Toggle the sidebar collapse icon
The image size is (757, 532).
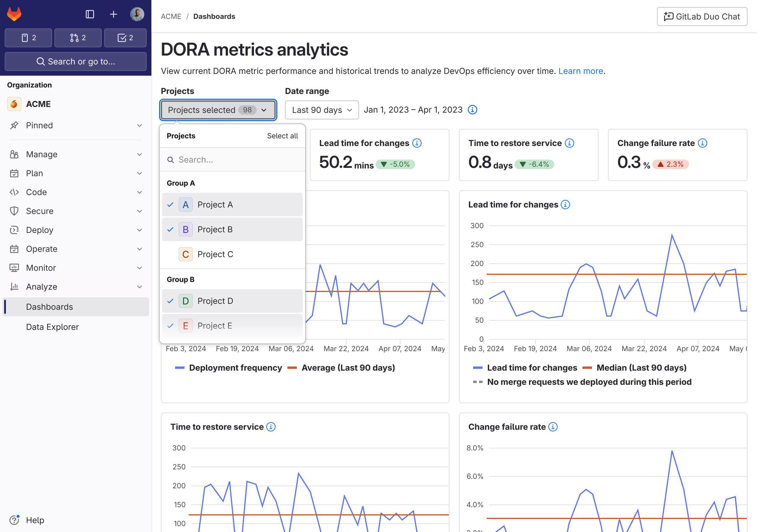(90, 14)
